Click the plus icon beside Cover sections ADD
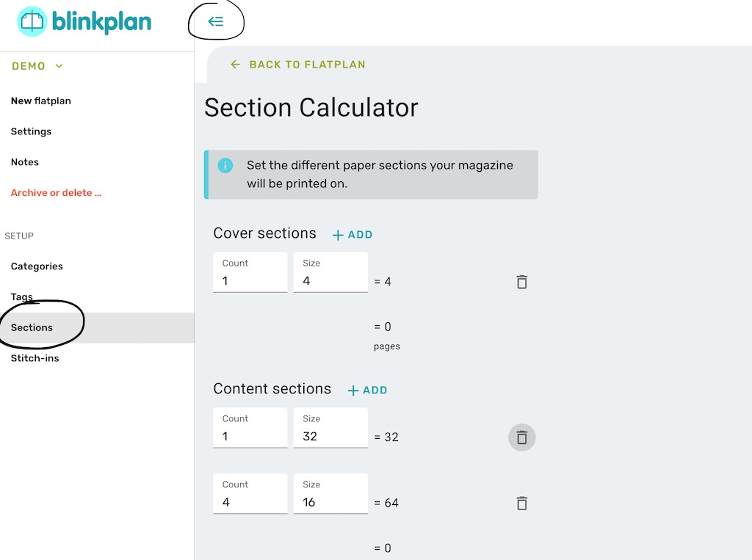 [338, 235]
